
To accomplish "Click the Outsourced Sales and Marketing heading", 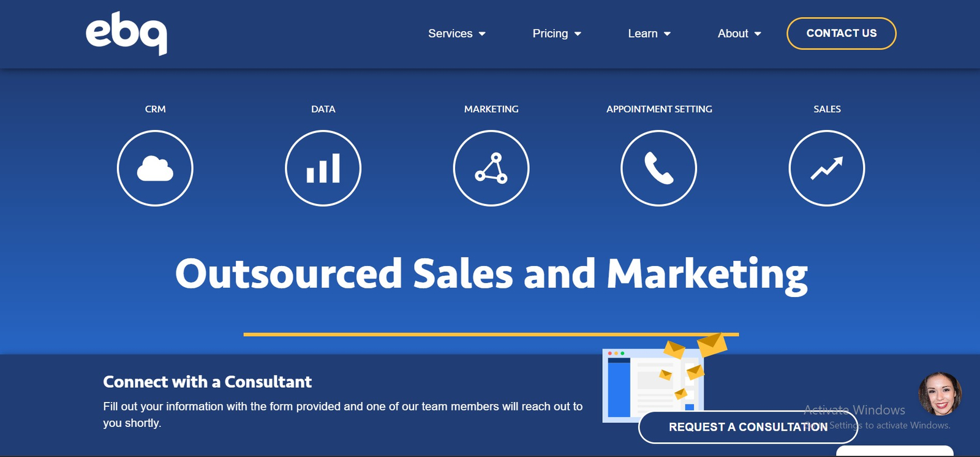I will coord(491,274).
